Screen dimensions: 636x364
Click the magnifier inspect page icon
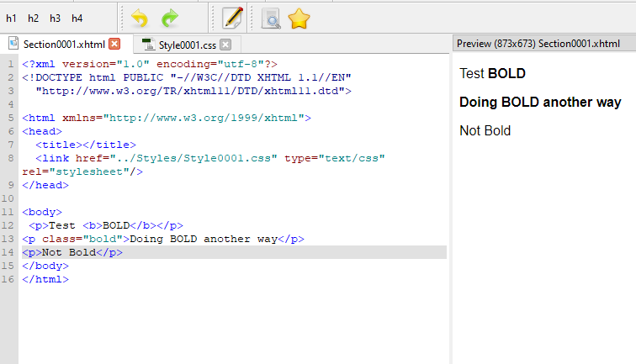point(271,19)
